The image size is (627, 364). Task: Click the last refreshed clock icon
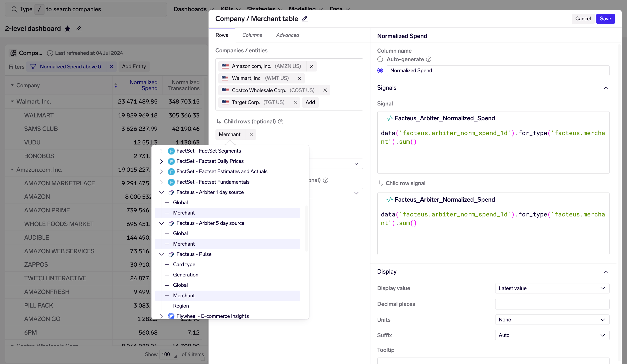(x=50, y=53)
